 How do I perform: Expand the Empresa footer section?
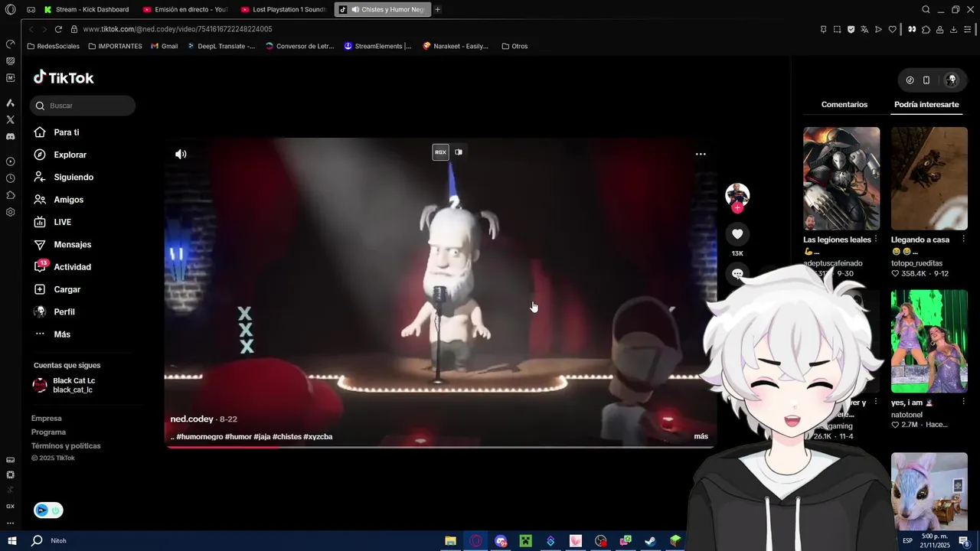47,419
